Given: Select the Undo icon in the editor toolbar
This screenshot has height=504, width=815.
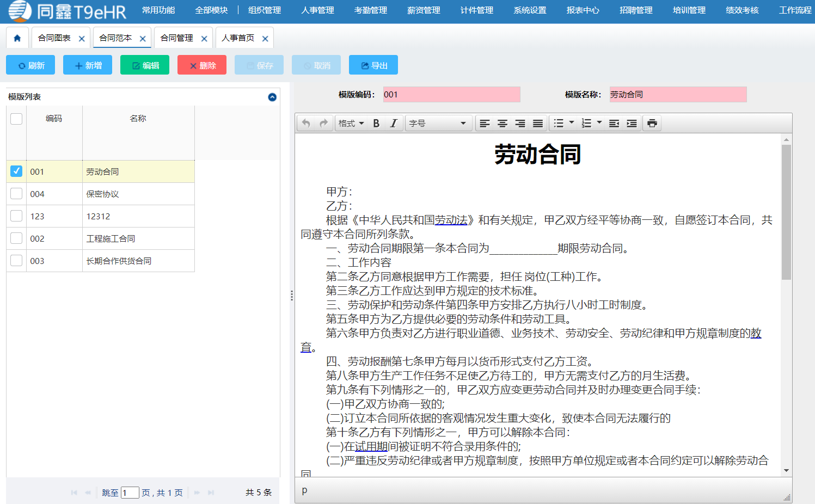Looking at the screenshot, I should point(305,123).
